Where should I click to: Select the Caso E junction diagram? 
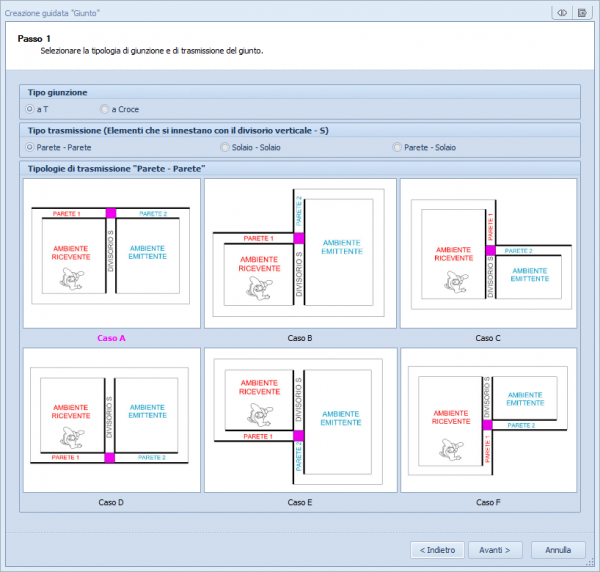(301, 420)
